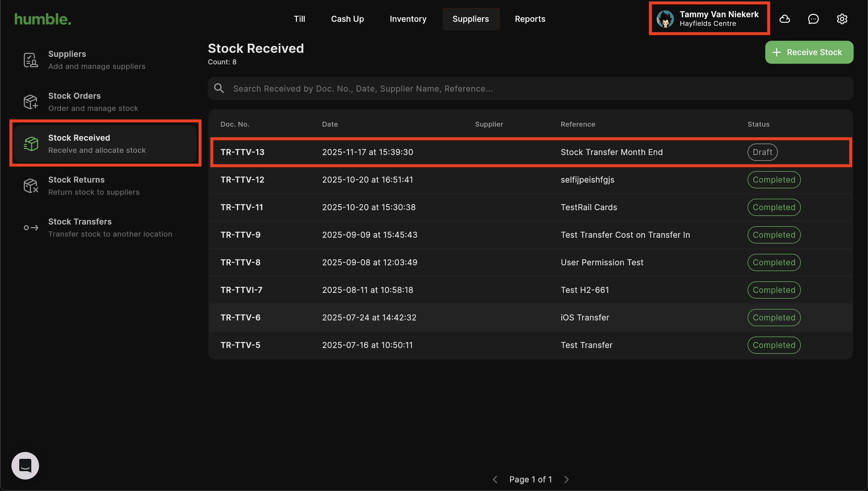The height and width of the screenshot is (491, 868).
Task: Click Tammy Van Niekerk profile avatar
Action: coord(665,19)
